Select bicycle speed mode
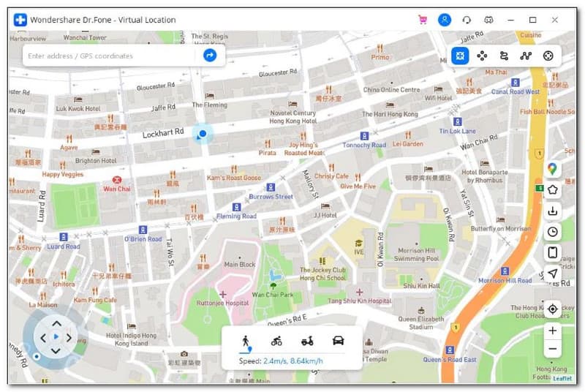 point(276,341)
